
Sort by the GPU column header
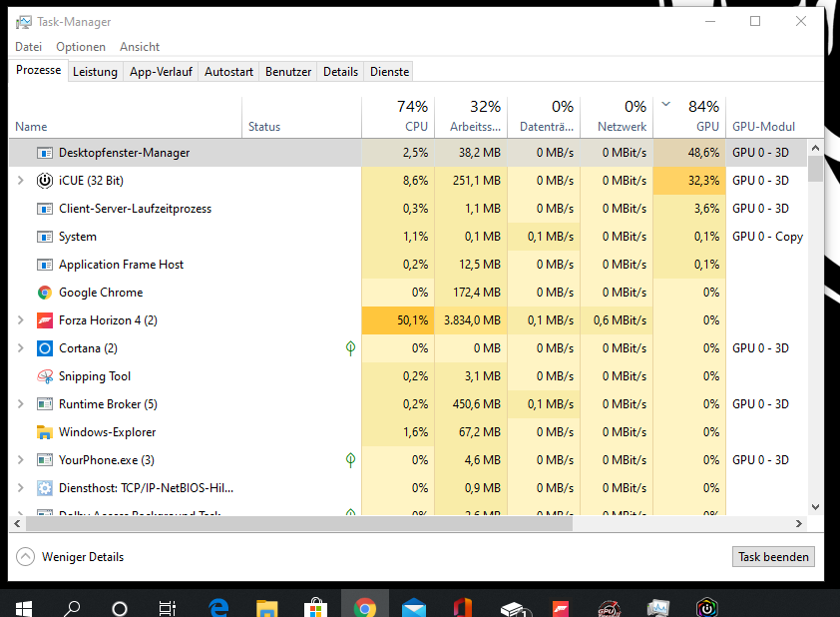pyautogui.click(x=689, y=117)
